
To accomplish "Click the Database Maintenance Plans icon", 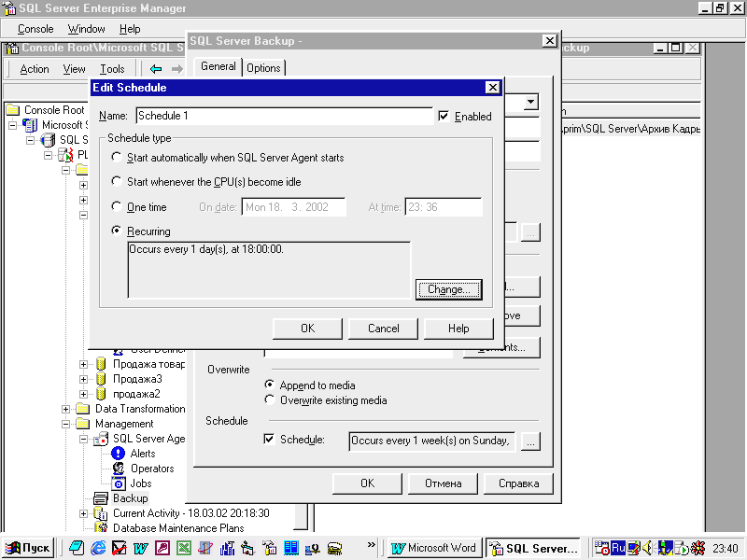I will 101,527.
